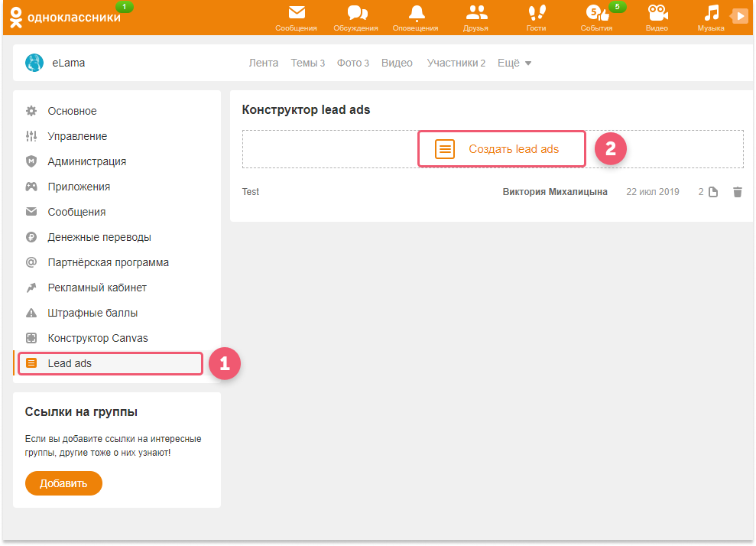Switch to the Фото tab
756x546 pixels.
352,63
